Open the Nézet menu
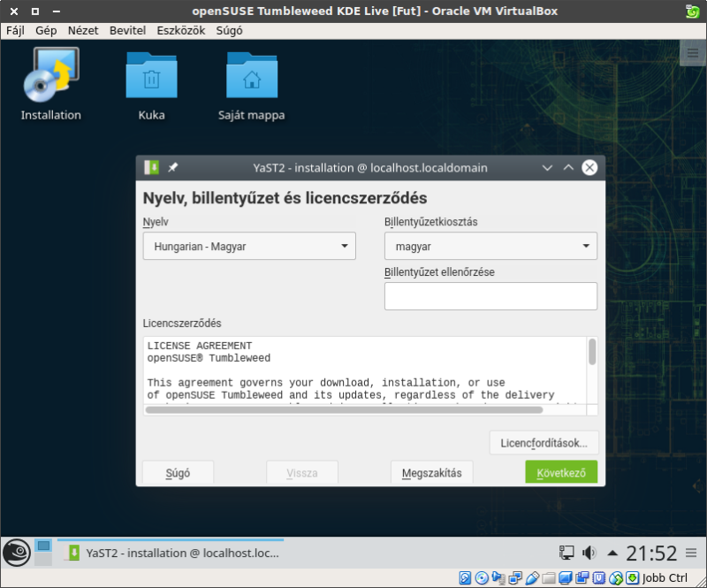Viewport: 707px width, 588px height. [x=83, y=31]
